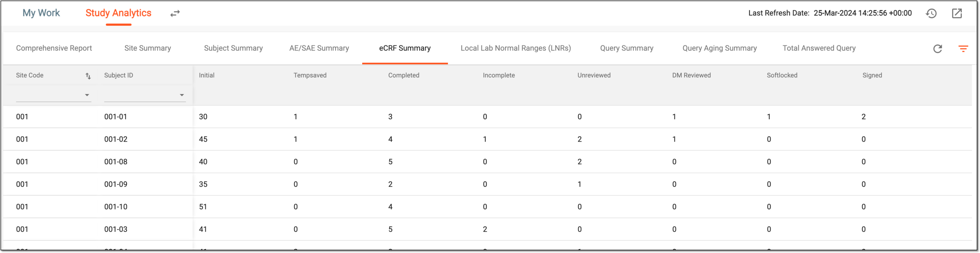Open the Query Summary tab
Viewport: 980px width, 253px height.
click(x=627, y=48)
